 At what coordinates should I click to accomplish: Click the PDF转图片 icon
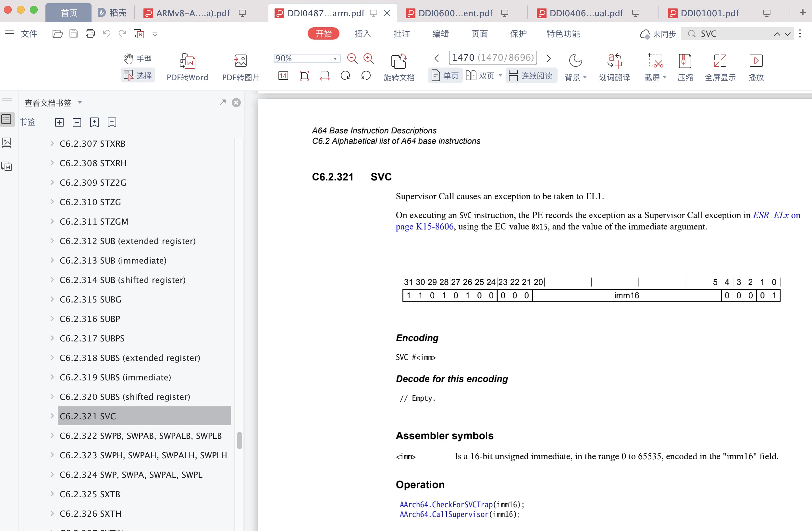click(x=240, y=61)
